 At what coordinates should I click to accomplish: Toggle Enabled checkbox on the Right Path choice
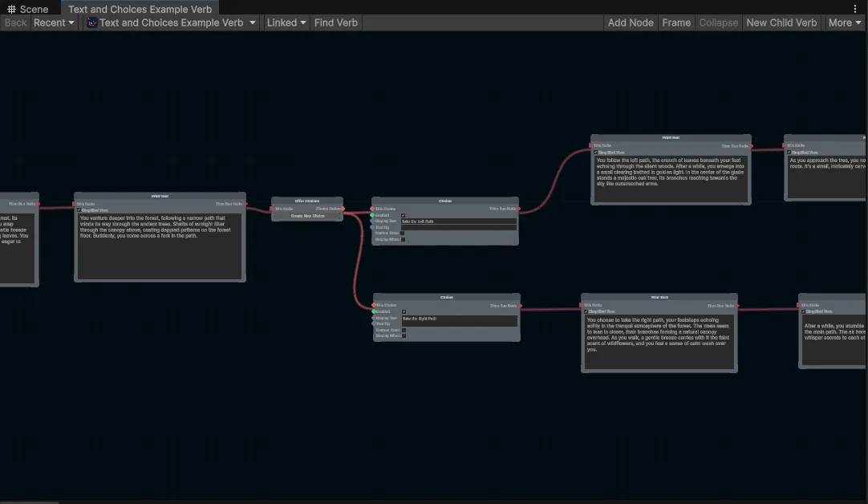[404, 312]
